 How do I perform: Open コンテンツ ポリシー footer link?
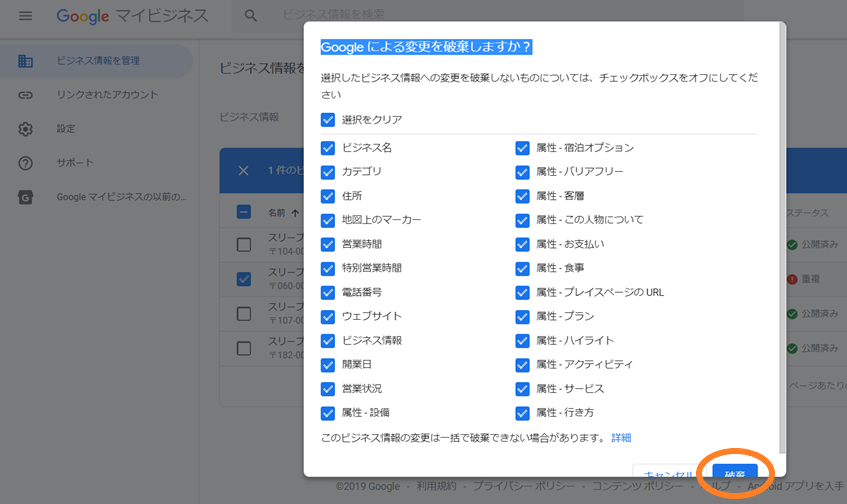(637, 486)
